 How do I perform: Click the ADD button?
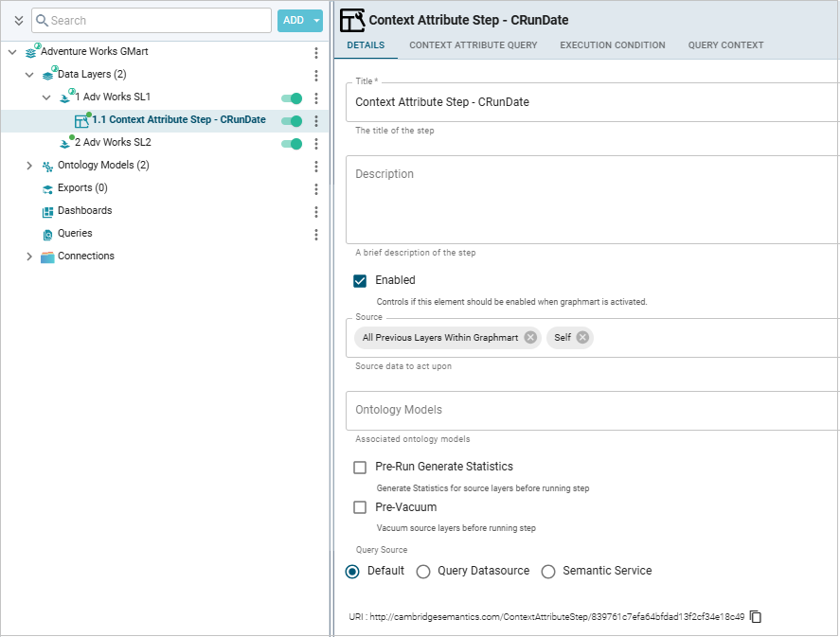pyautogui.click(x=293, y=20)
